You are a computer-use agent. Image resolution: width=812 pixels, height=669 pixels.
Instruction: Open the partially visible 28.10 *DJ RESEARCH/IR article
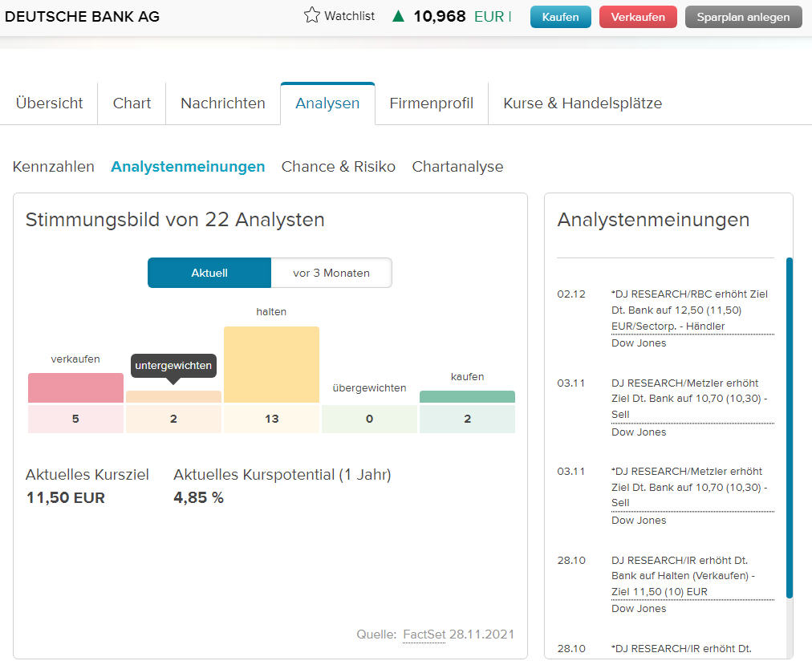click(681, 649)
